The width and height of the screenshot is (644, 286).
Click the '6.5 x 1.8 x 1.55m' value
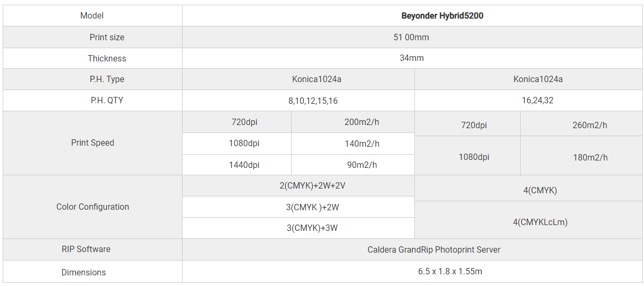click(450, 272)
